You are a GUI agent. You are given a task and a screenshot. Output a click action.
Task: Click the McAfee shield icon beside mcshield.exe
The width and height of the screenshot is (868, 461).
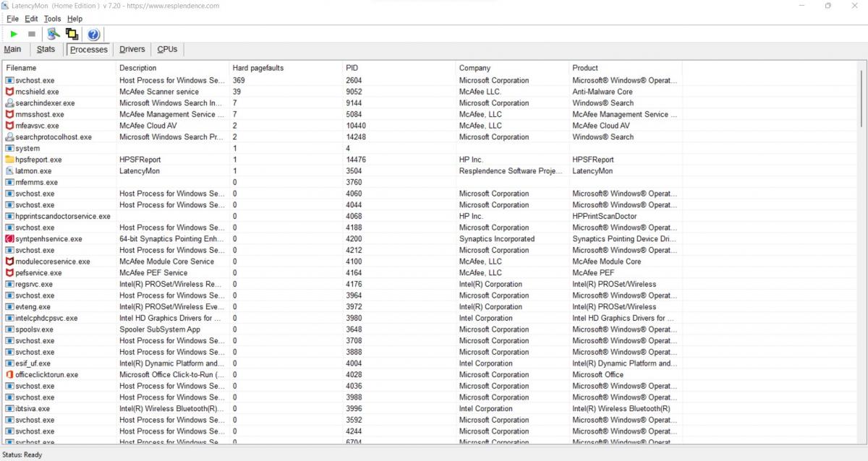tap(9, 92)
